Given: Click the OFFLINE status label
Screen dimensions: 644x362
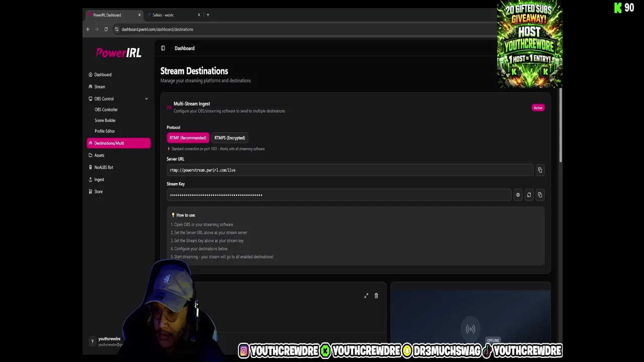Looking at the screenshot, I should coord(493,340).
